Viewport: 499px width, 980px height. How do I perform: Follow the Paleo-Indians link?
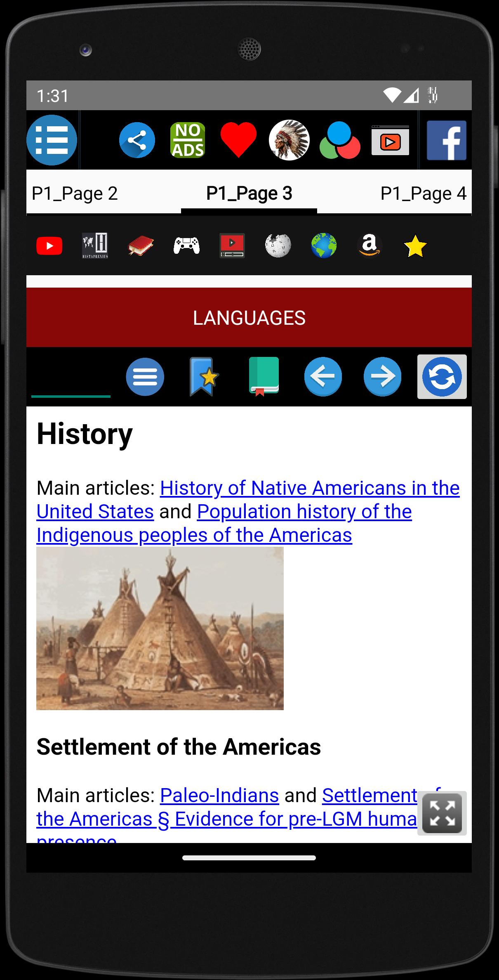click(219, 795)
